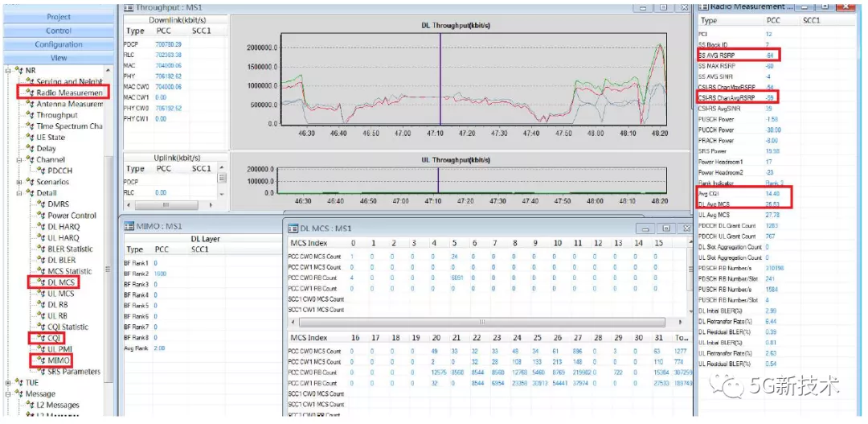Click the CSI-RS ChanAvgRSRP row label
Viewport: 868px width, 424px height.
coord(726,97)
